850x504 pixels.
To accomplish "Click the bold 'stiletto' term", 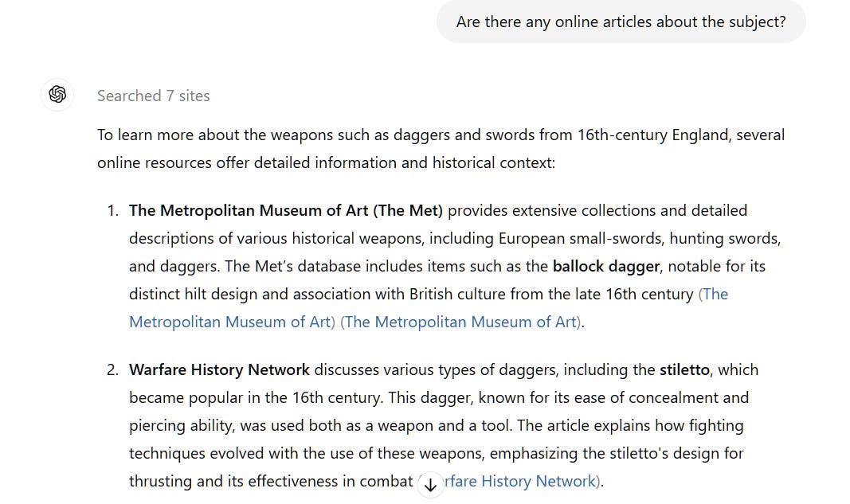I will [684, 369].
